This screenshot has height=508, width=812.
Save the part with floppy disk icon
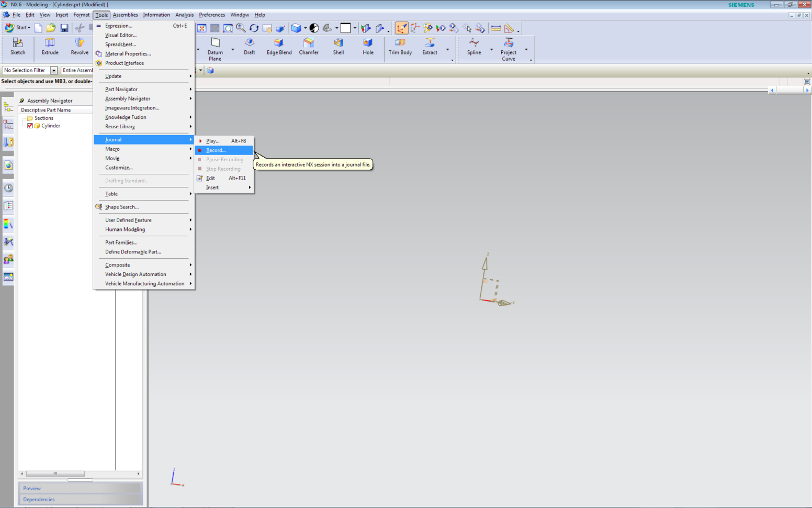[64, 28]
